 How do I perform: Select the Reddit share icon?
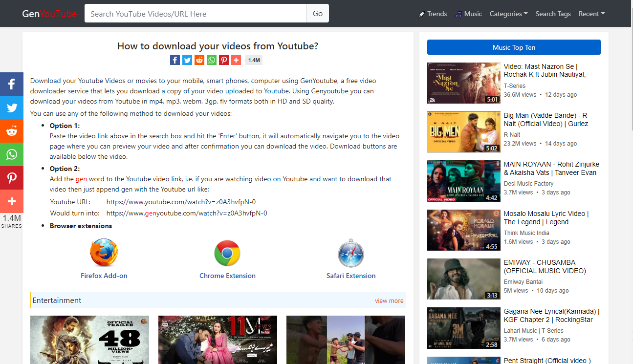(x=199, y=60)
